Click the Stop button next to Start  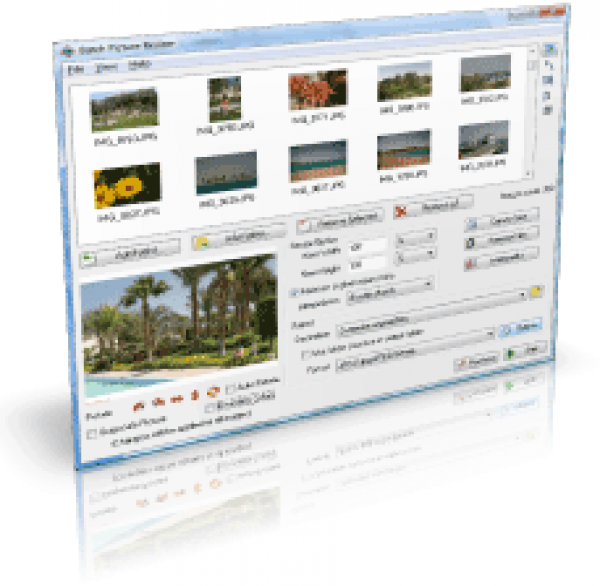click(x=476, y=361)
